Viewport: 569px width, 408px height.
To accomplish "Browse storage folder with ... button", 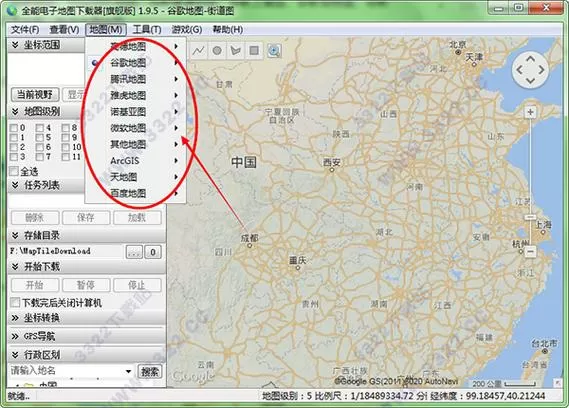I will click(134, 252).
